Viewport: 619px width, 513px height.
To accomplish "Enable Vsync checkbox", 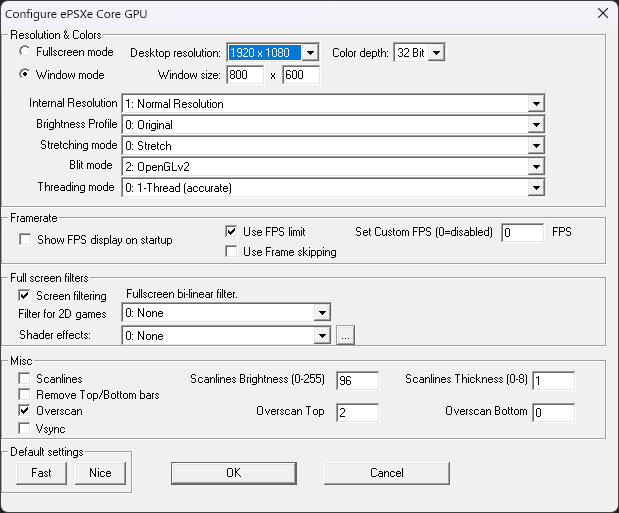I will [x=24, y=428].
